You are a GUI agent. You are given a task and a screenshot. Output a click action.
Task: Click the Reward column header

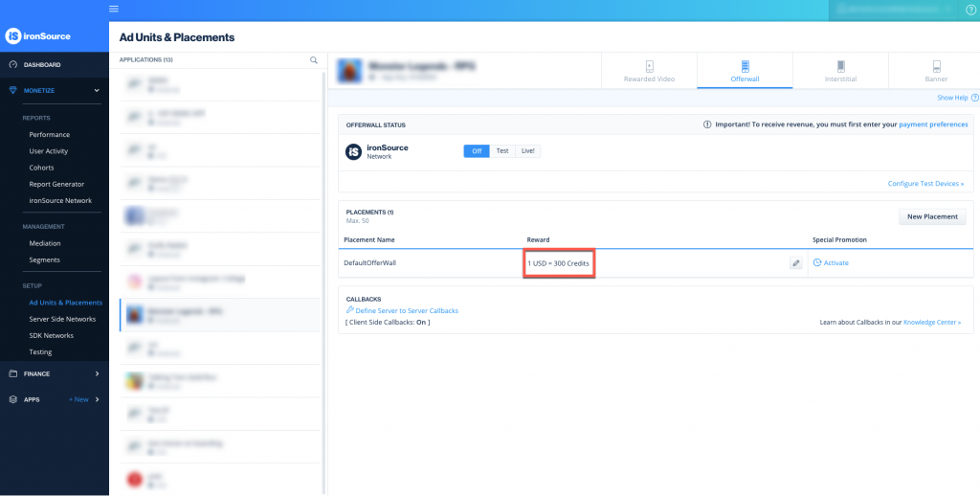538,239
